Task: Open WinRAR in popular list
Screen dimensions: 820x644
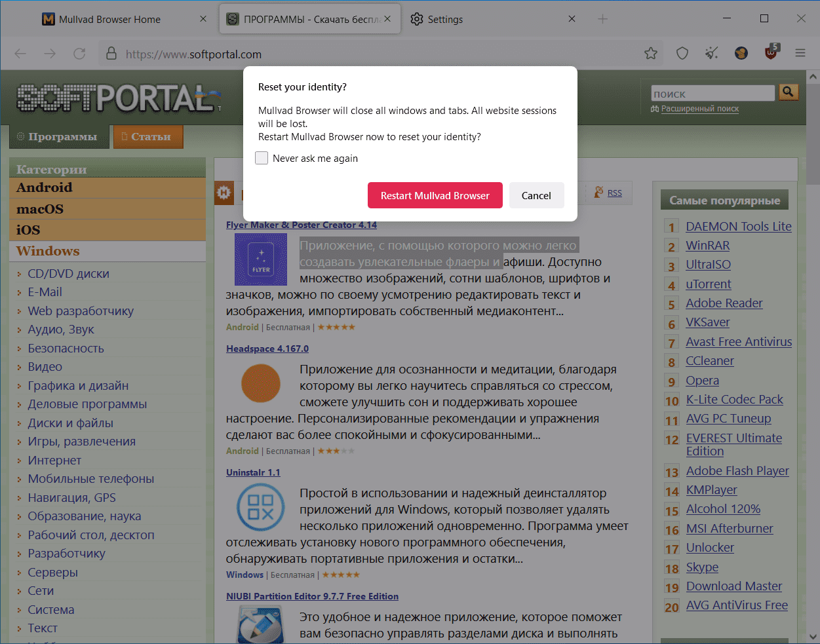Action: pyautogui.click(x=708, y=245)
